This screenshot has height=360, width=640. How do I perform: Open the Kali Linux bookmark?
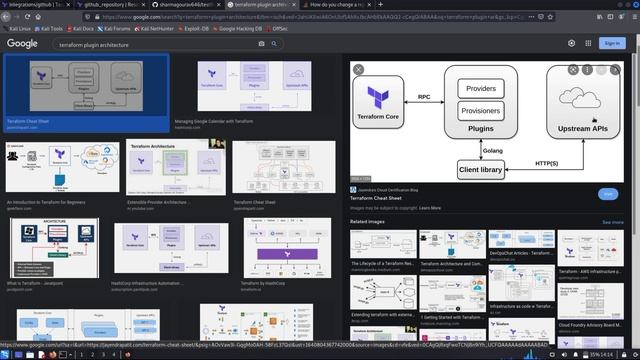pyautogui.click(x=17, y=29)
